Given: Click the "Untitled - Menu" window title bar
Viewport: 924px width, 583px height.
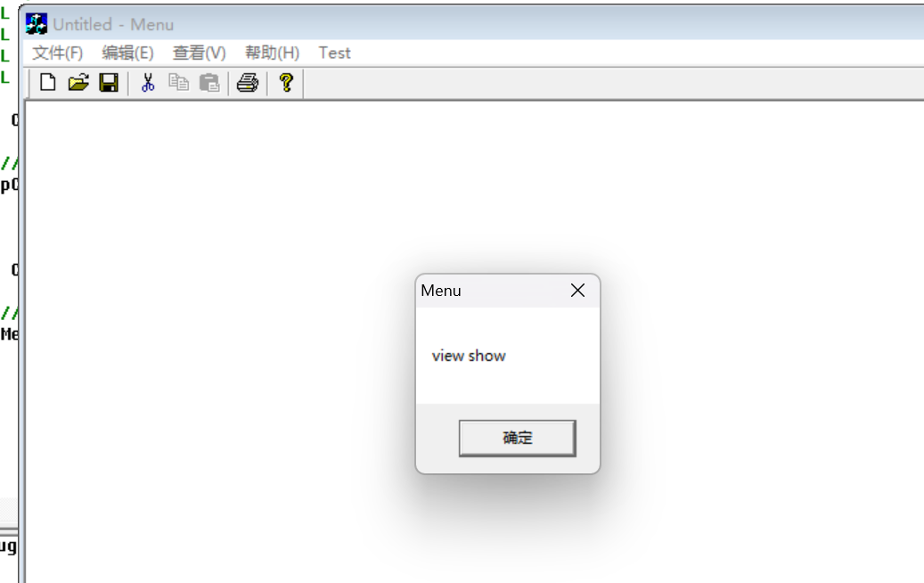Looking at the screenshot, I should coord(471,24).
